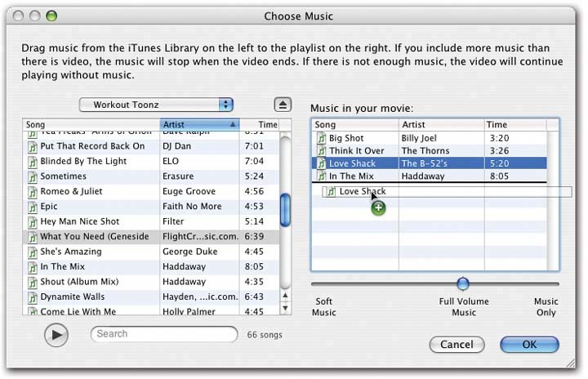The width and height of the screenshot is (588, 379).
Task: Select Dynamite Walls song title
Action: (73, 297)
